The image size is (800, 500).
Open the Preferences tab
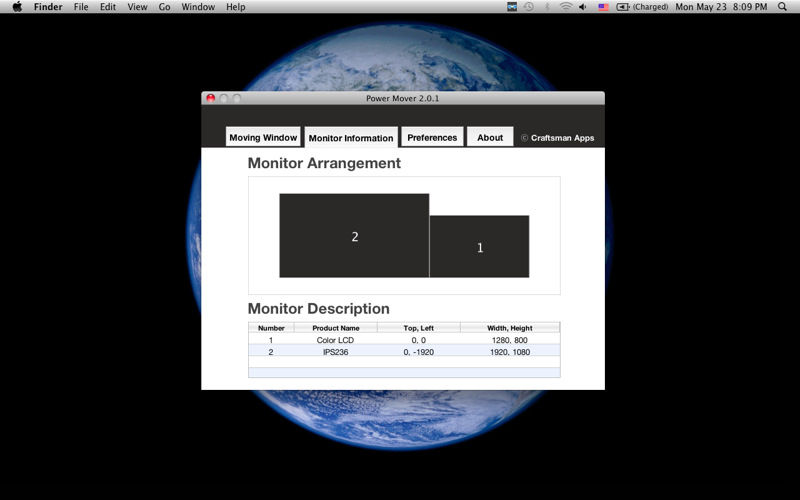pyautogui.click(x=432, y=137)
